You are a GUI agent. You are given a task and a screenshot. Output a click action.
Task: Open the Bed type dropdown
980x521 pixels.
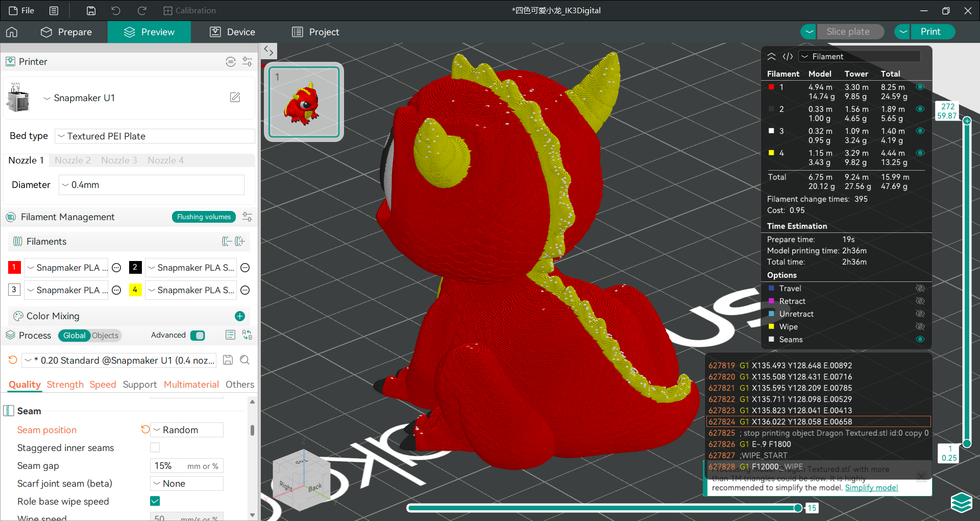[x=155, y=136]
